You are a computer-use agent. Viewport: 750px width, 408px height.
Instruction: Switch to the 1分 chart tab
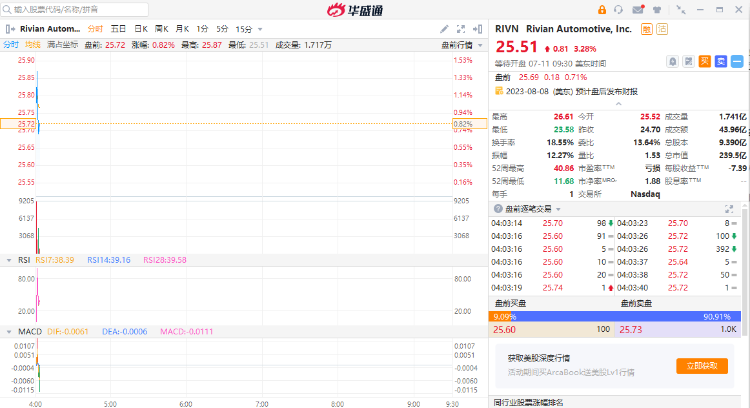(202, 29)
